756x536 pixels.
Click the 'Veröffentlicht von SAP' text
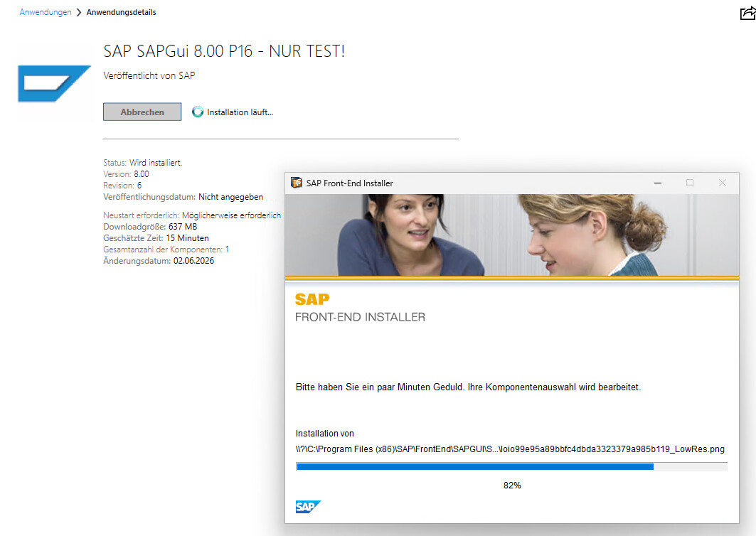coord(149,75)
